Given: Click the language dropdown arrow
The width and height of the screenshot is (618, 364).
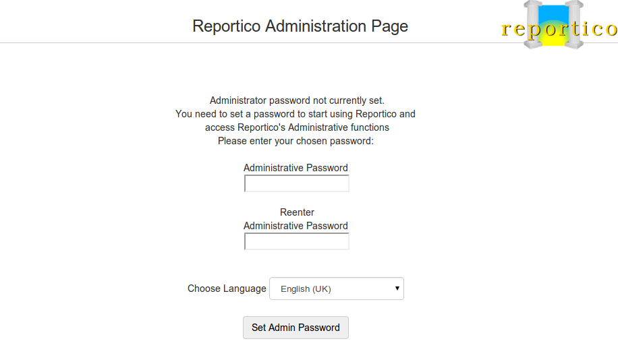Looking at the screenshot, I should (x=397, y=289).
